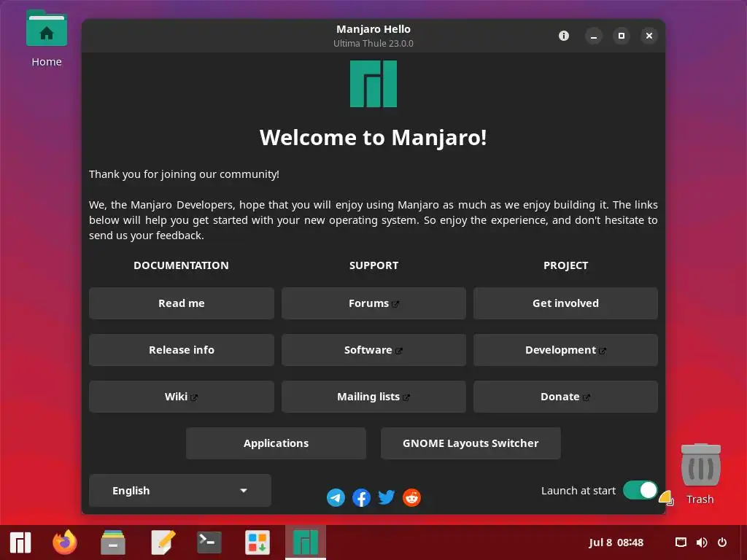Open the Reddit social link icon

point(411,497)
